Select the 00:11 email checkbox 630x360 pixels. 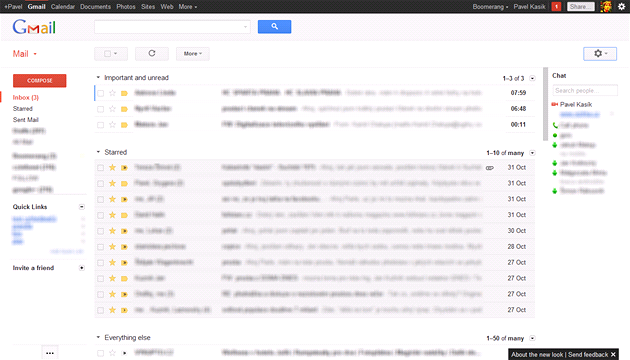[x=100, y=125]
